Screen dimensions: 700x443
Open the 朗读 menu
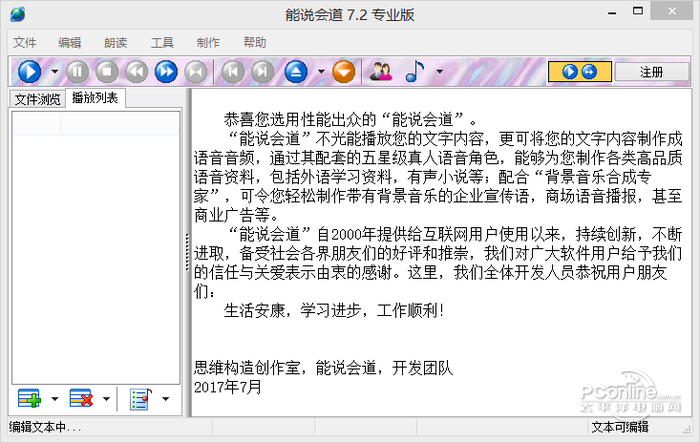click(116, 42)
